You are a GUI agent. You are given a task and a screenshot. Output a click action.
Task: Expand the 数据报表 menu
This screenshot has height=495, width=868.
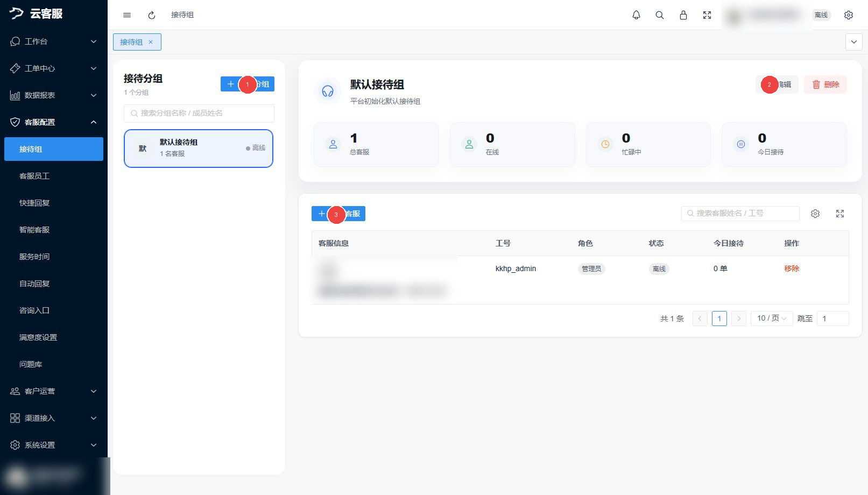54,95
